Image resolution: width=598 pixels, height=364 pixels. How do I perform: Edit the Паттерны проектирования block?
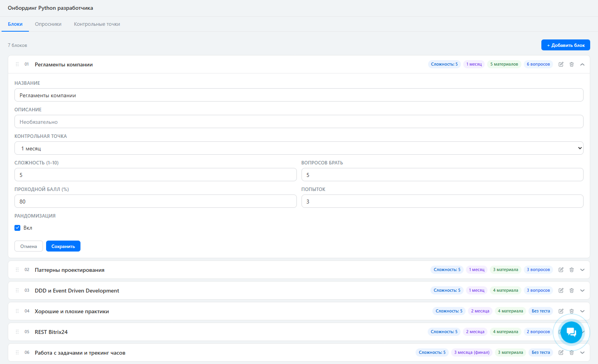(561, 270)
